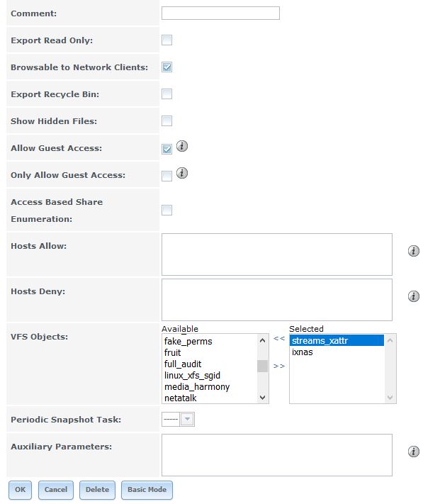Add VFS object to Selected with >> arrow
Image resolution: width=440 pixels, height=504 pixels.
(x=279, y=366)
